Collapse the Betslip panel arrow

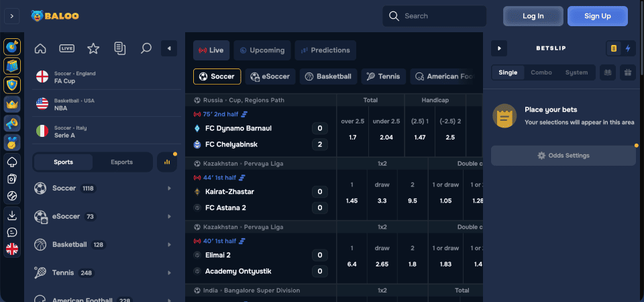pyautogui.click(x=499, y=48)
